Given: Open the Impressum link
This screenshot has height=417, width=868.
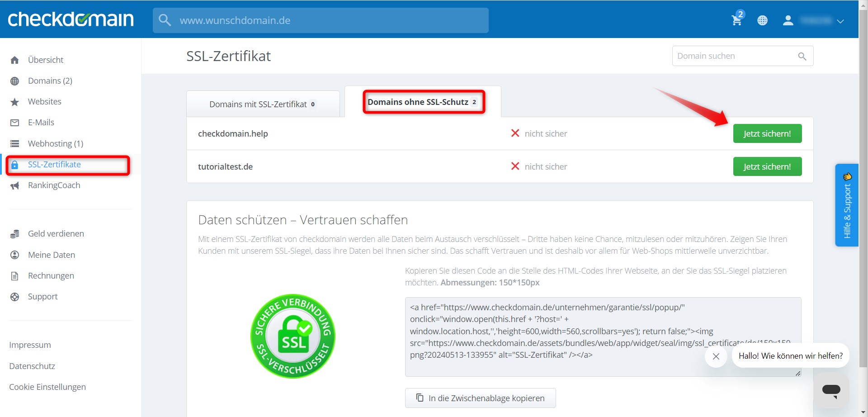Looking at the screenshot, I should click(x=30, y=345).
